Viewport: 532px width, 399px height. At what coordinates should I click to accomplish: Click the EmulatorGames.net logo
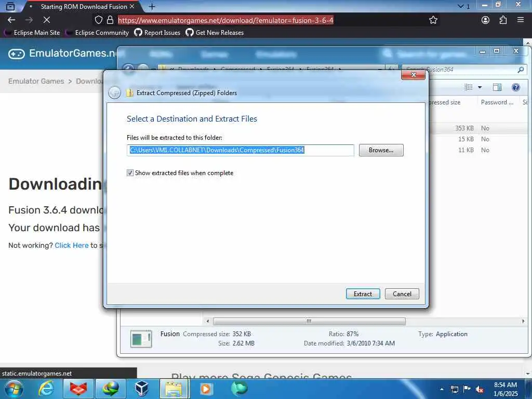click(x=63, y=54)
